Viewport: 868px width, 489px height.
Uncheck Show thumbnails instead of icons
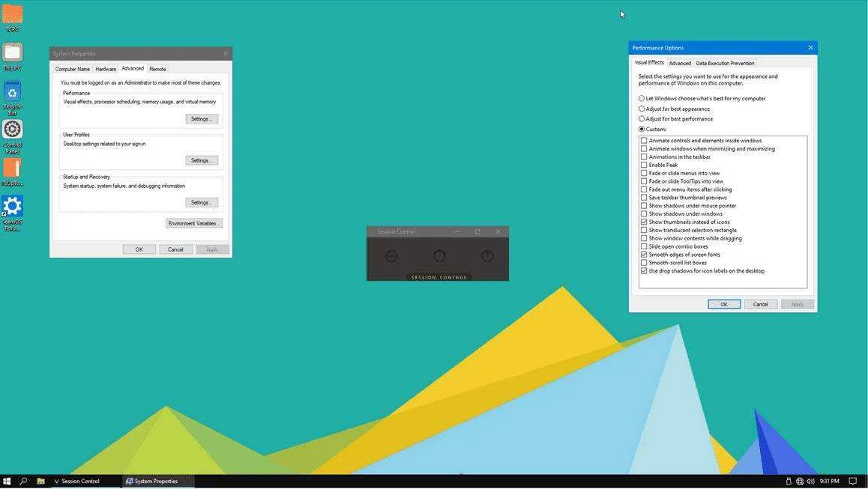(x=644, y=222)
